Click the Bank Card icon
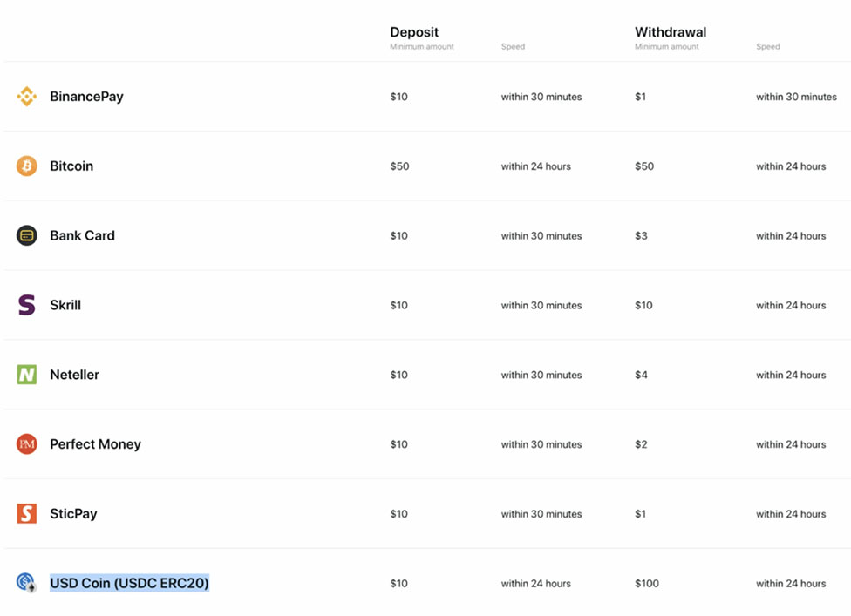The height and width of the screenshot is (616, 851). [27, 235]
